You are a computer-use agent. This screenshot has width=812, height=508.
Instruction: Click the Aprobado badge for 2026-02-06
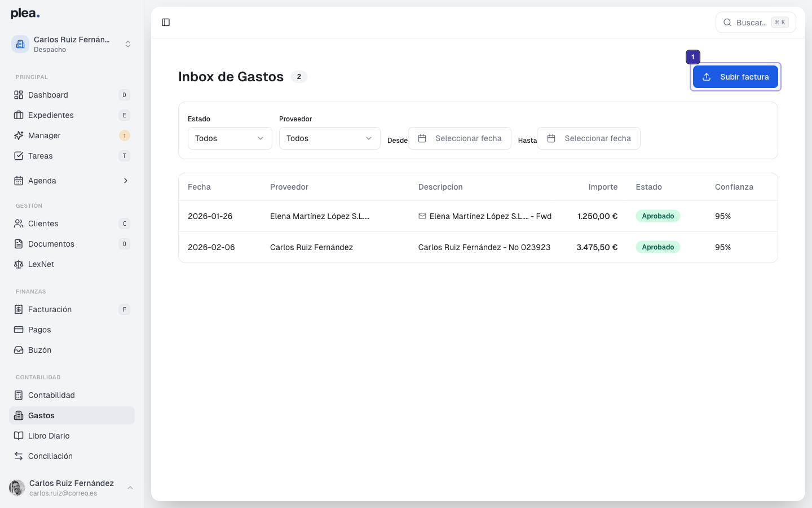[x=658, y=247]
